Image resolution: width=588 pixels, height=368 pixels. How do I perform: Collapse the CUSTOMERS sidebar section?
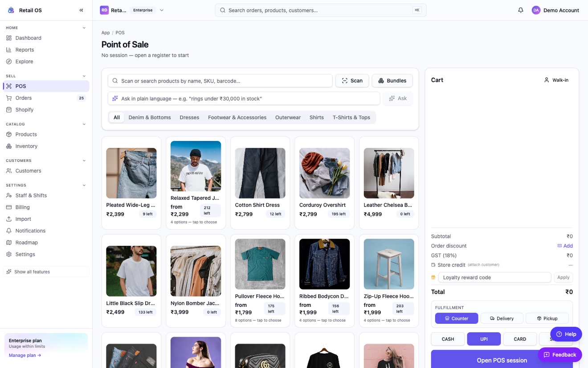tap(84, 161)
